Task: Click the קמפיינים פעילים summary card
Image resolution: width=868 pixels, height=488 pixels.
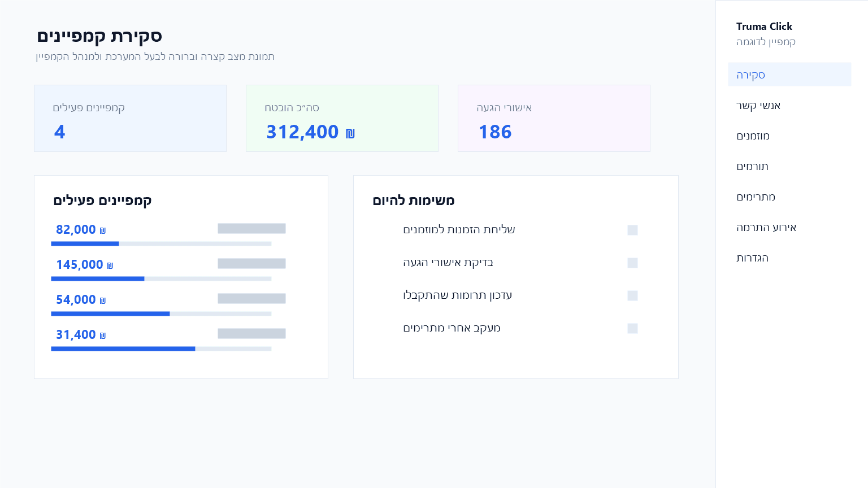Action: (x=130, y=118)
